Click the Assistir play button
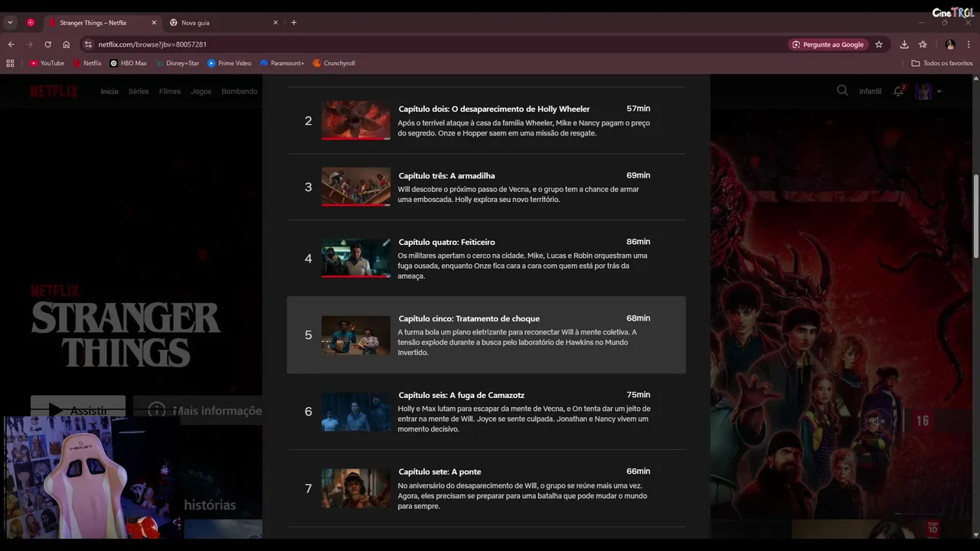The width and height of the screenshot is (980, 551). 78,410
